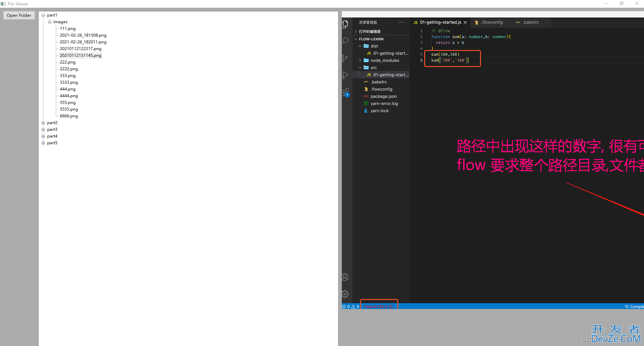Select 2021-02-26_181508.png in the tree

(x=83, y=35)
